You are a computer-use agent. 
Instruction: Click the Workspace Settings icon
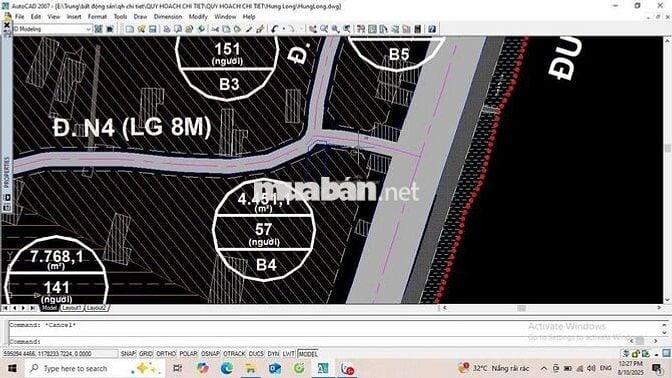99,29
